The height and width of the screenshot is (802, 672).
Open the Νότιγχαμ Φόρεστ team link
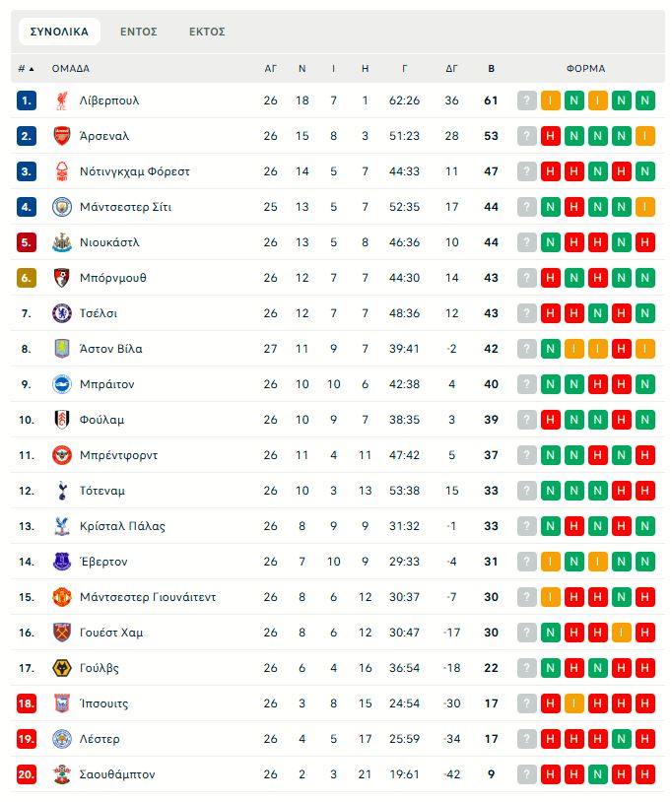pos(135,171)
